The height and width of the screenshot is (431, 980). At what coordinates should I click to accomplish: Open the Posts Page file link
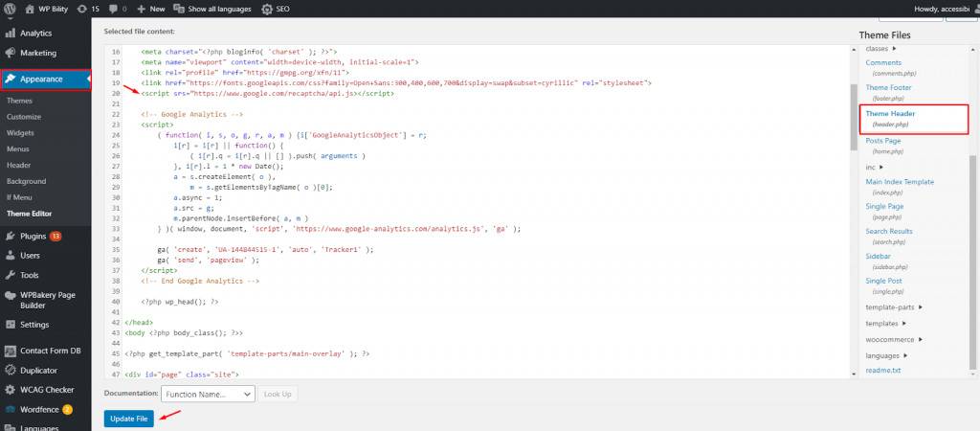(x=883, y=141)
